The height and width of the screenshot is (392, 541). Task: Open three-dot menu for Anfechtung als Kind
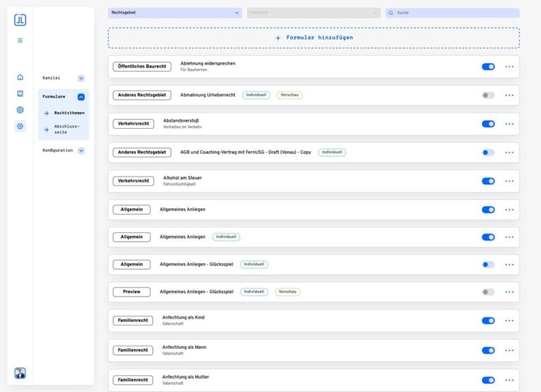pyautogui.click(x=509, y=320)
